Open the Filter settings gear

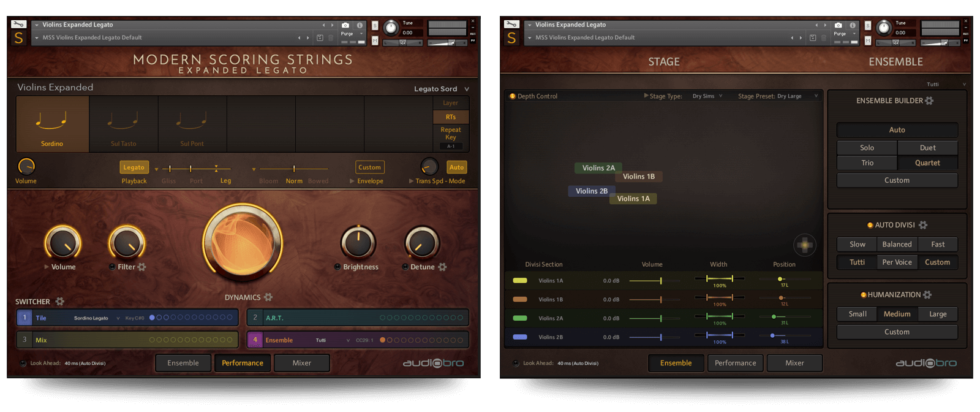tap(142, 267)
